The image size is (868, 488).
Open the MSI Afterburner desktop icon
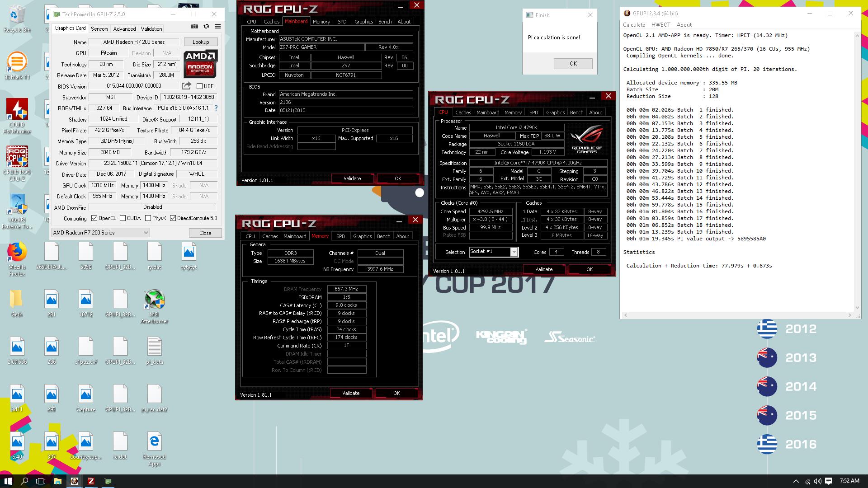[155, 307]
